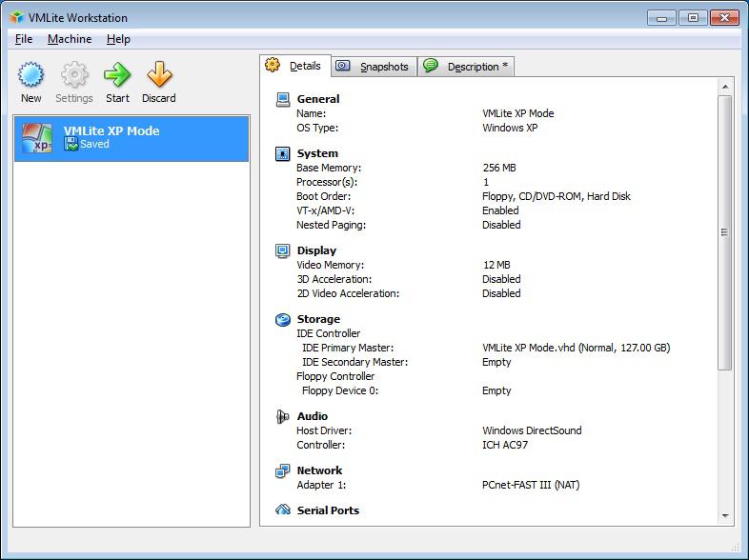This screenshot has width=749, height=560.
Task: Click the 2D Video Acceleration Disabled value
Action: pyautogui.click(x=501, y=293)
